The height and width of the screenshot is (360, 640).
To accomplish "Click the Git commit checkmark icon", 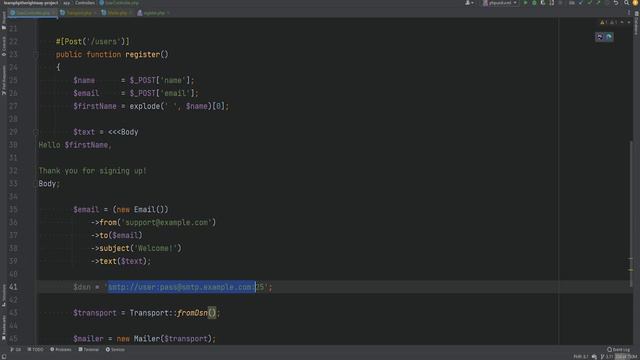I will pos(589,3).
